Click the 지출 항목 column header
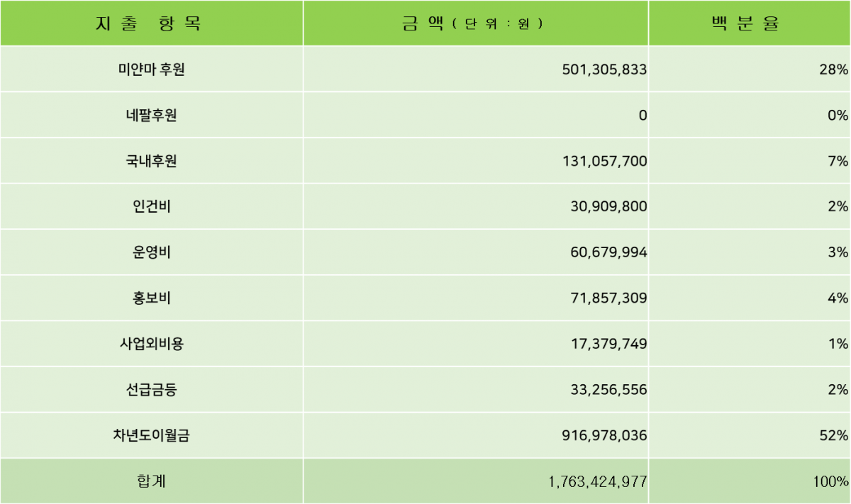The height and width of the screenshot is (504, 851). [x=151, y=23]
